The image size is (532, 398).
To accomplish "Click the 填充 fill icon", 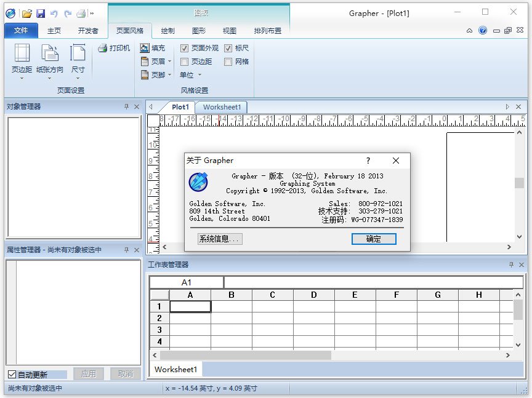I will (x=144, y=48).
